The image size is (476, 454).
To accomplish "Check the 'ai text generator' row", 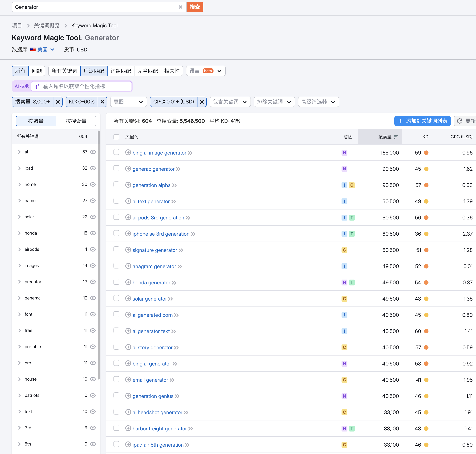I will [x=117, y=201].
